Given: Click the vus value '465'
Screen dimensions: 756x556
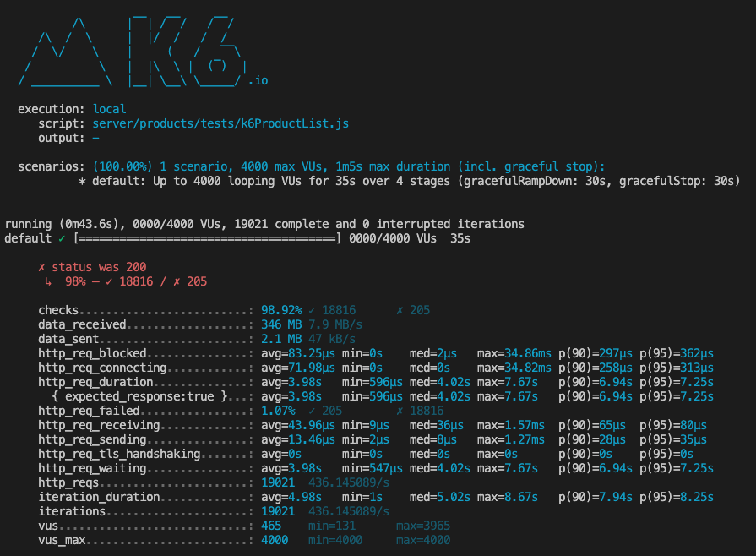Looking at the screenshot, I should coord(271,526).
